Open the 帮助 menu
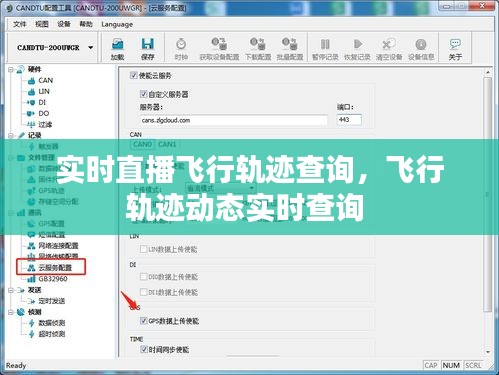 click(x=86, y=24)
